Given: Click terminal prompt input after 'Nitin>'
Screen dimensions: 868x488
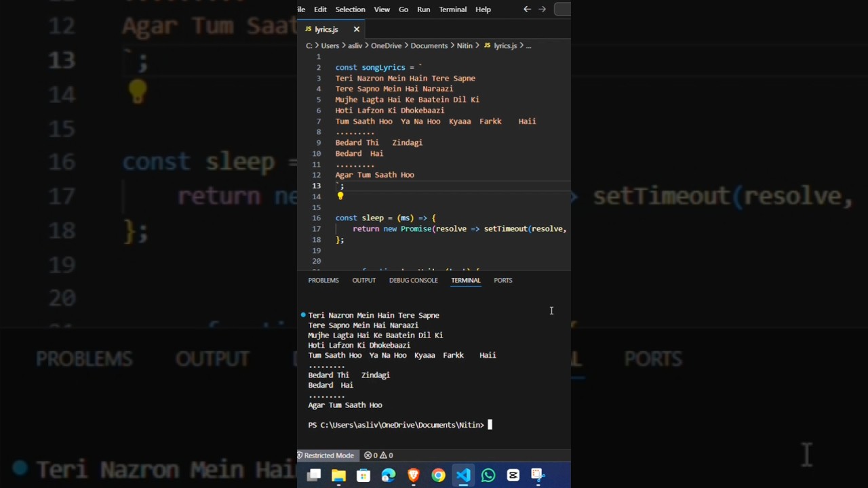Looking at the screenshot, I should point(490,425).
